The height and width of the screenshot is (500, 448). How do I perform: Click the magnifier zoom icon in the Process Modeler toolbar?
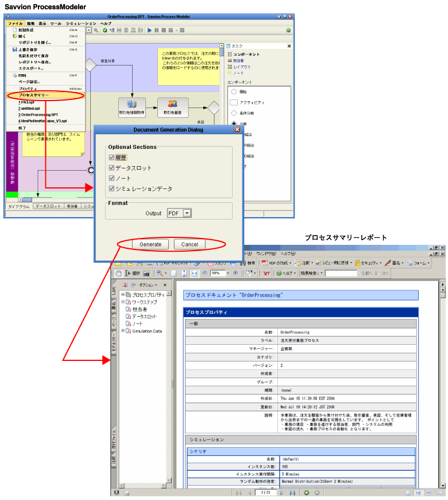tap(95, 30)
